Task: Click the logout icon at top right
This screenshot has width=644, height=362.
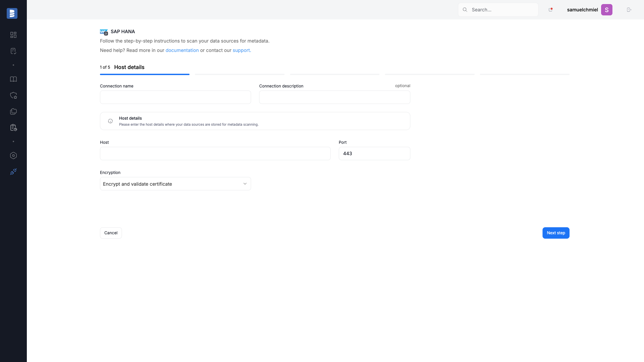Action: click(x=629, y=10)
